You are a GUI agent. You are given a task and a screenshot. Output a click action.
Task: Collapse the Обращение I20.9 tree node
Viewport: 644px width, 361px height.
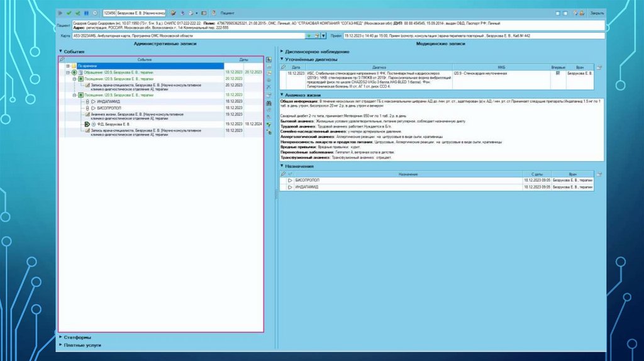point(67,72)
